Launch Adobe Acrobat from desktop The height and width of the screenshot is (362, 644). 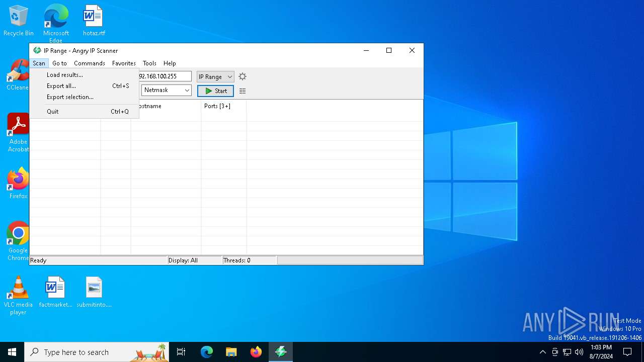tap(18, 133)
